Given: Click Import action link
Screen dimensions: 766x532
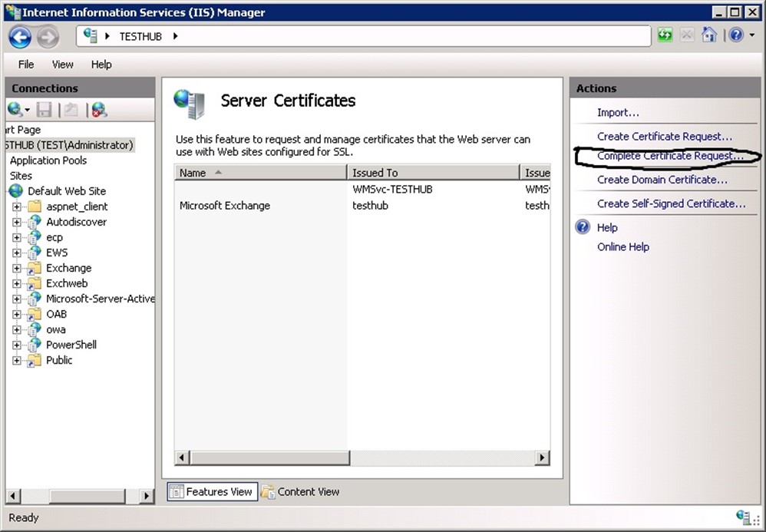Looking at the screenshot, I should pos(618,113).
